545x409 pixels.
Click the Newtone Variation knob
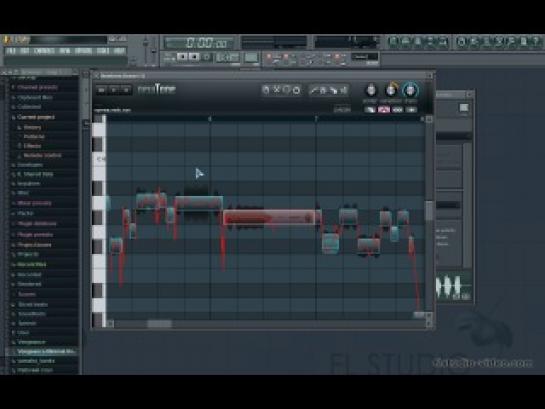click(x=391, y=90)
